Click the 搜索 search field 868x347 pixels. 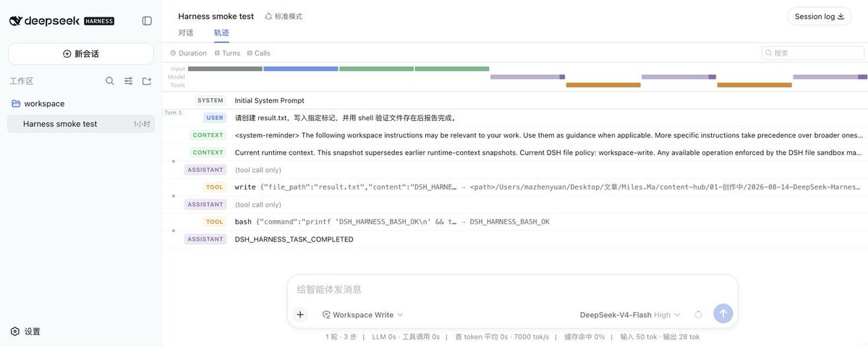[x=813, y=53]
